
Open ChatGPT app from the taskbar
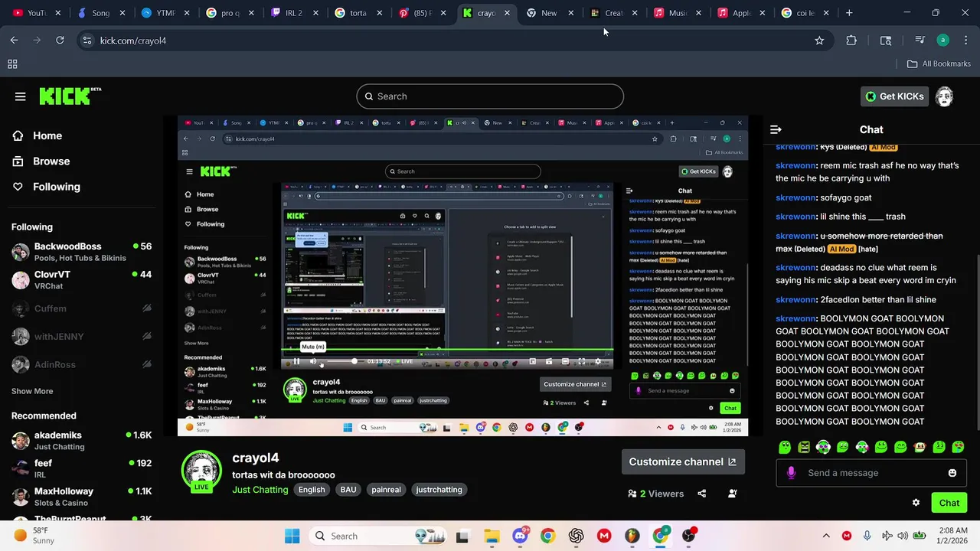click(x=576, y=536)
